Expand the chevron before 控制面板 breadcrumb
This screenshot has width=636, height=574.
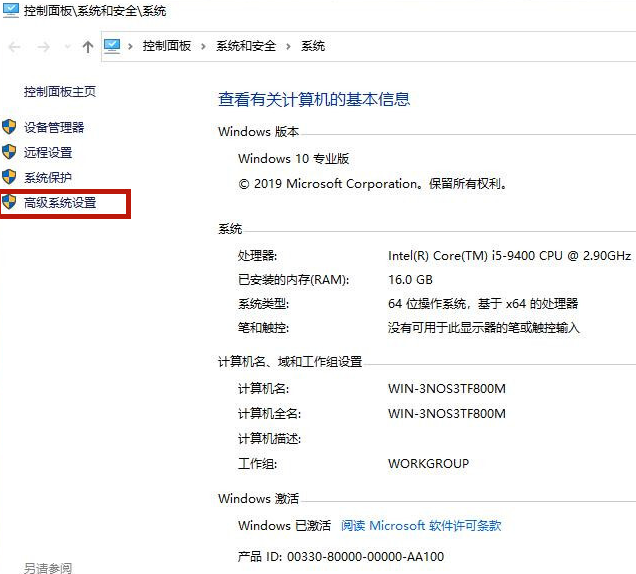[131, 47]
